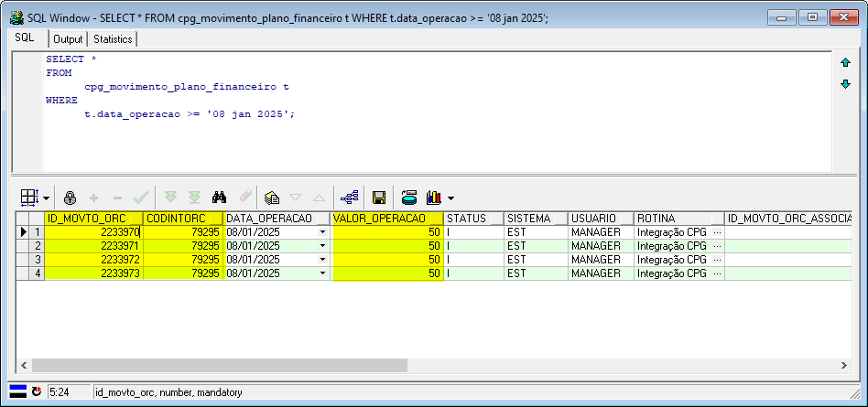Click the ROTINA column header
Viewport: 868px width, 407px height.
[679, 219]
